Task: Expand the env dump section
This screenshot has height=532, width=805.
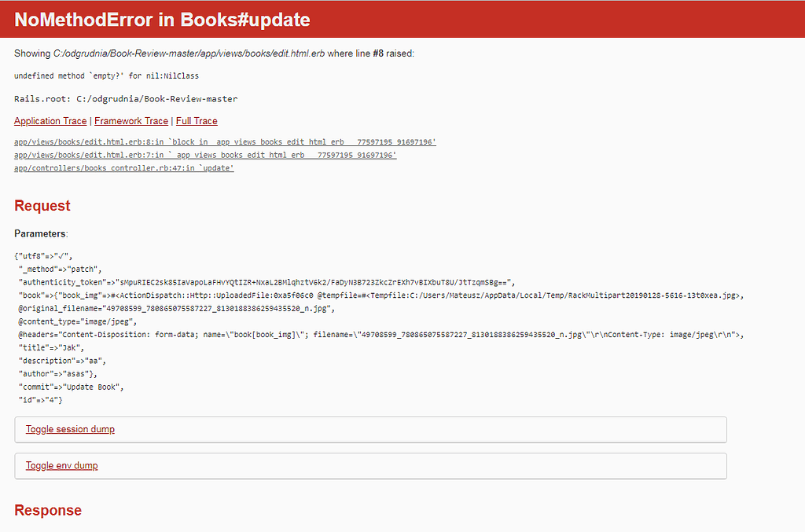Action: point(61,465)
